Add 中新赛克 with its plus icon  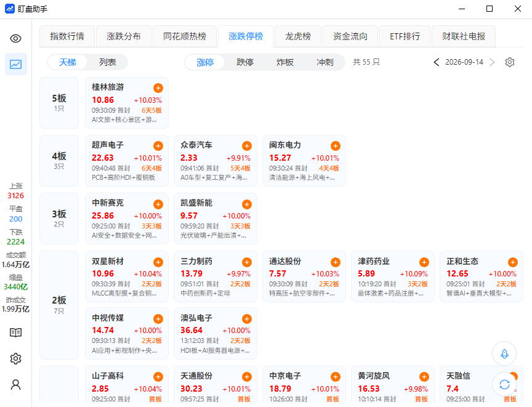tap(158, 204)
